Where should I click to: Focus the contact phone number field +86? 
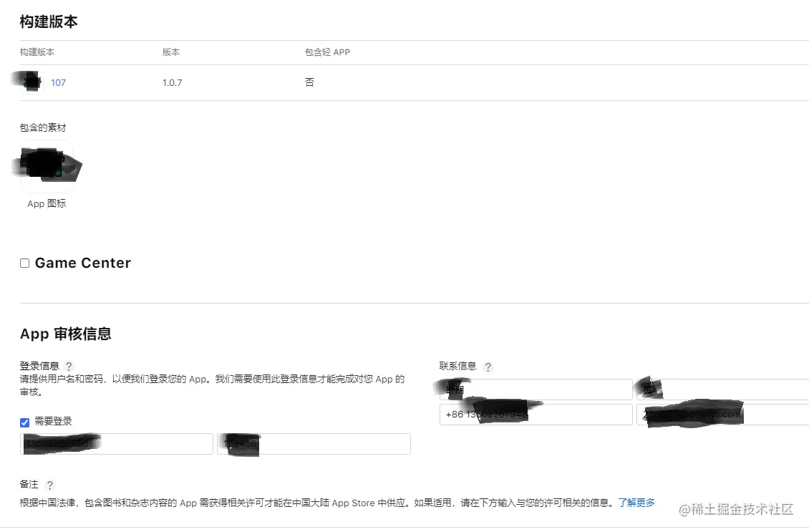pos(536,415)
